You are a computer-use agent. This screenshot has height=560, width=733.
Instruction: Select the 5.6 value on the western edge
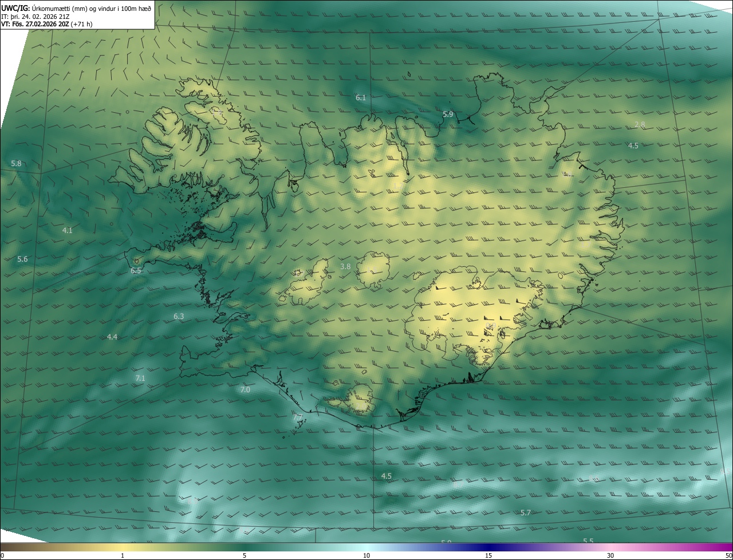22,259
